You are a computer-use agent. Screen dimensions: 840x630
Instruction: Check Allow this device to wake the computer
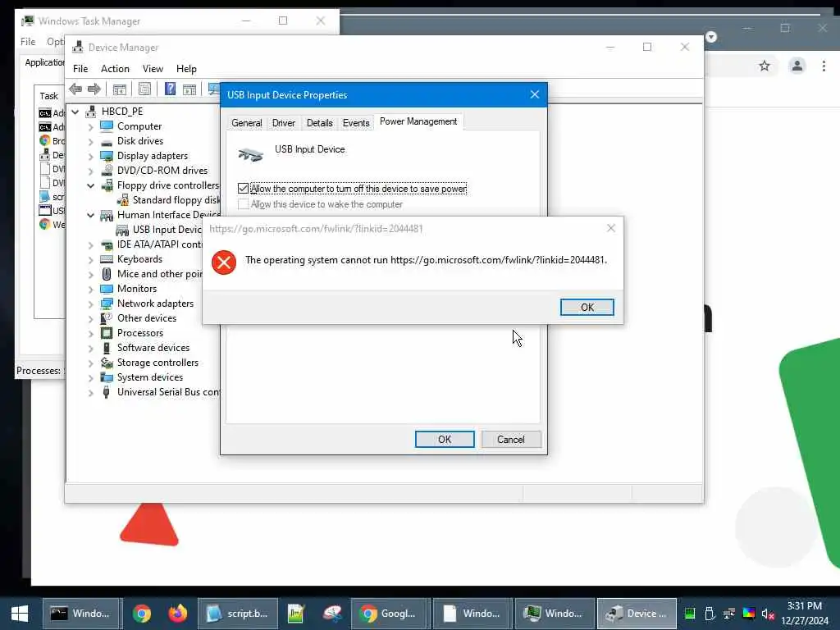(243, 204)
